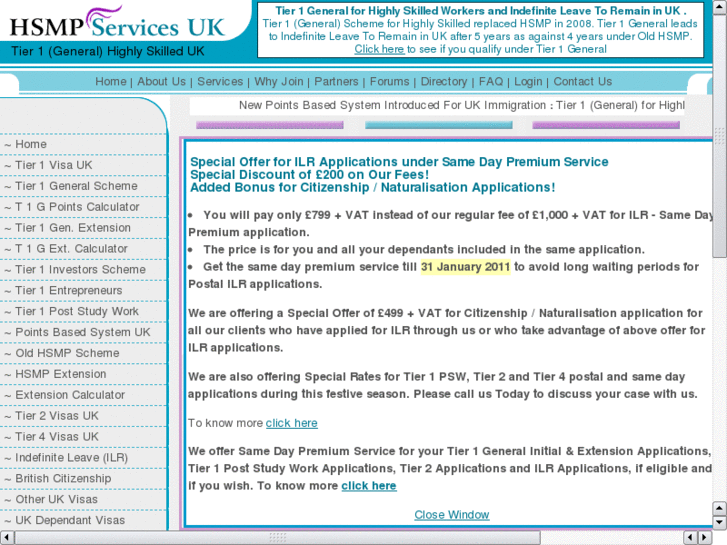Open Tier 2 Visas UK link
The image size is (727, 545).
[x=57, y=416]
